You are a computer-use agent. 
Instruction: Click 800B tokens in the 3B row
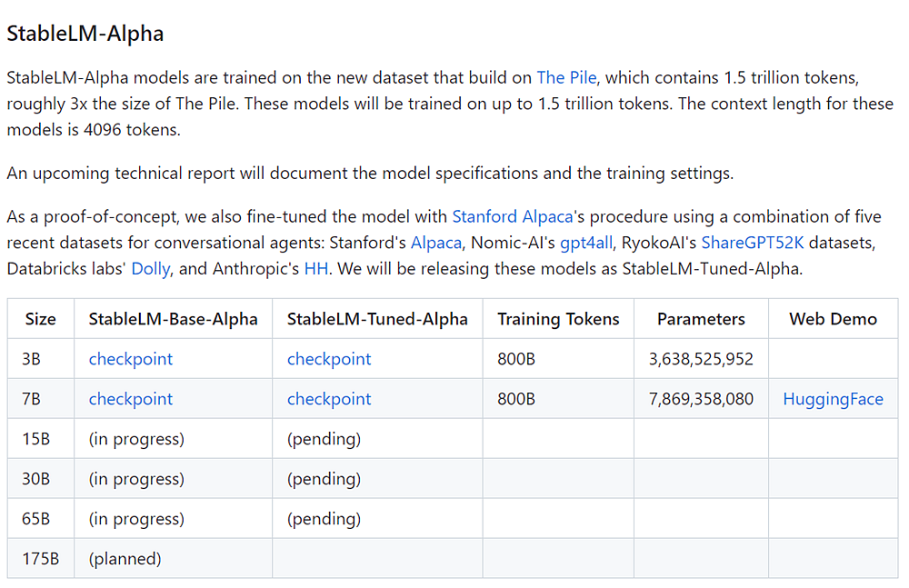pos(516,359)
